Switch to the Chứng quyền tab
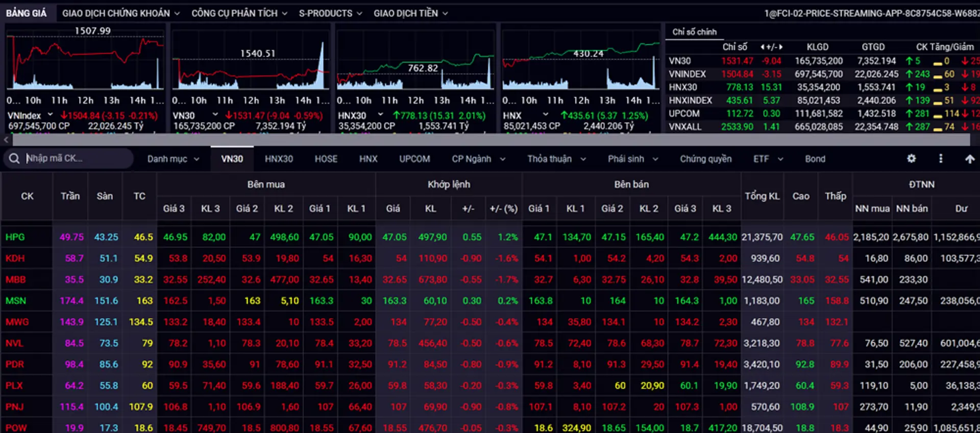The height and width of the screenshot is (433, 980). (705, 159)
